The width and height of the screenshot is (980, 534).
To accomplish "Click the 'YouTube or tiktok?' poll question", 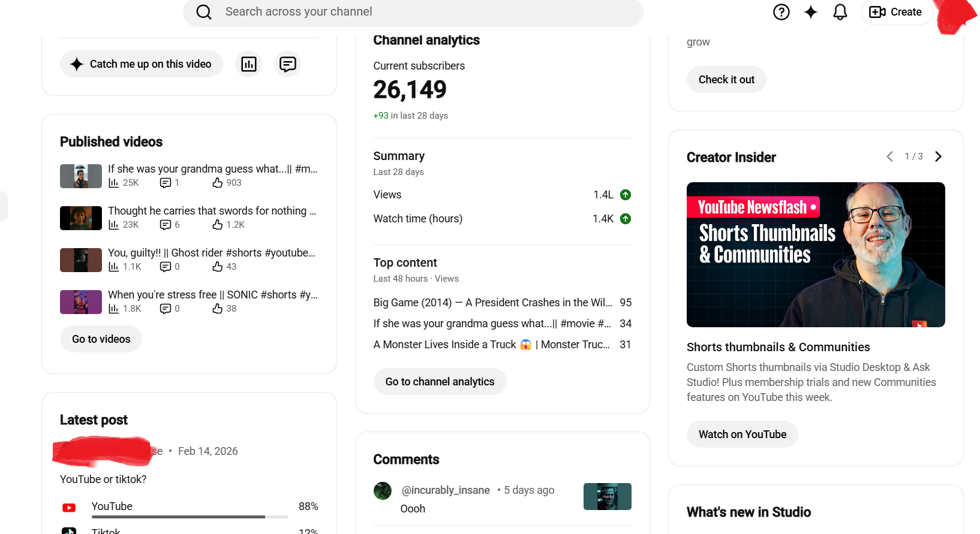I will tap(103, 479).
